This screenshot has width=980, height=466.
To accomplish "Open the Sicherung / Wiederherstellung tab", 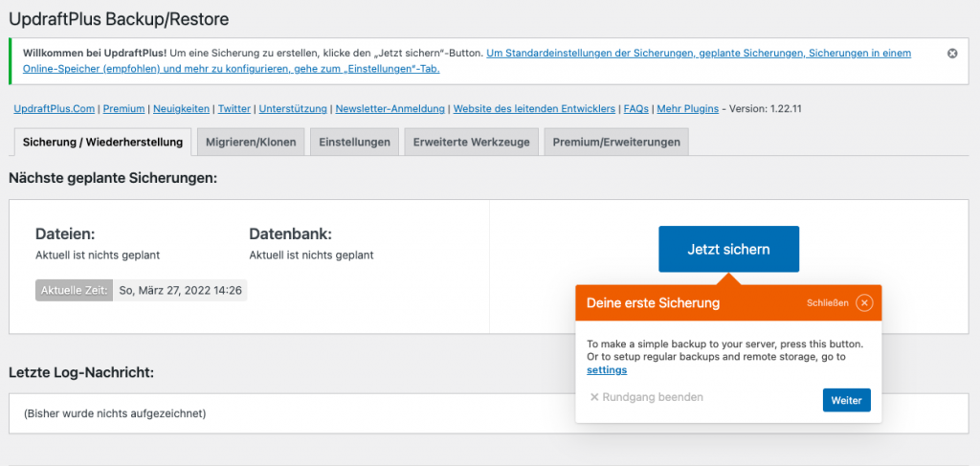I will click(x=102, y=142).
